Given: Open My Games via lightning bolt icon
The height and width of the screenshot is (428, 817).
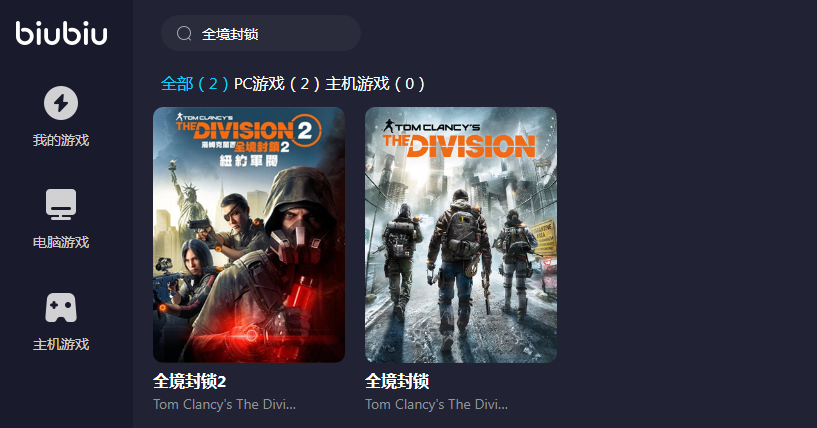Looking at the screenshot, I should pos(61,103).
